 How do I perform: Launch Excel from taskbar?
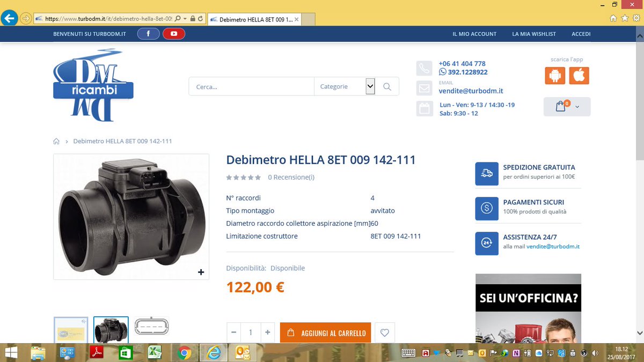pyautogui.click(x=155, y=352)
